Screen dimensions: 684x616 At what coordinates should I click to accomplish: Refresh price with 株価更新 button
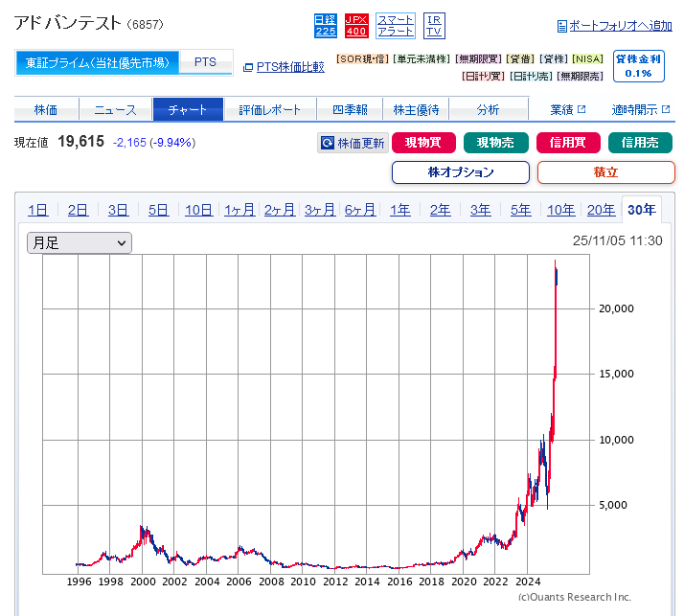coord(352,144)
